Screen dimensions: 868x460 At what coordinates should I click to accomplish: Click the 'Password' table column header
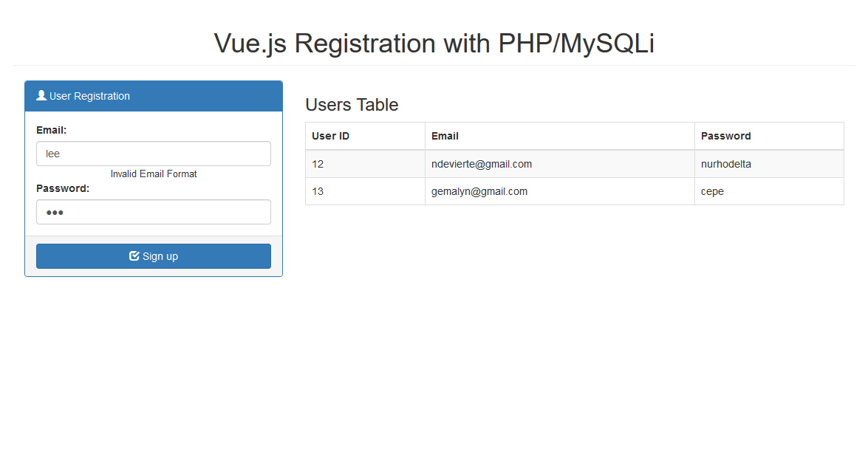(725, 136)
